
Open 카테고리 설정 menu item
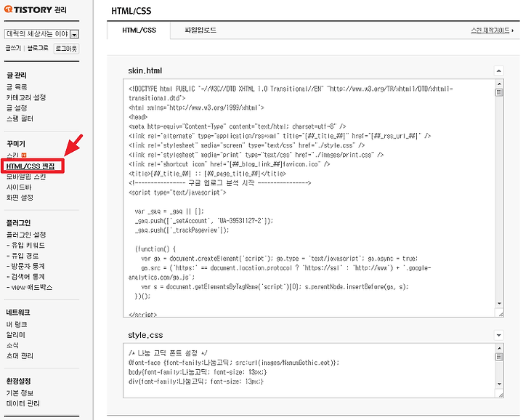point(26,97)
